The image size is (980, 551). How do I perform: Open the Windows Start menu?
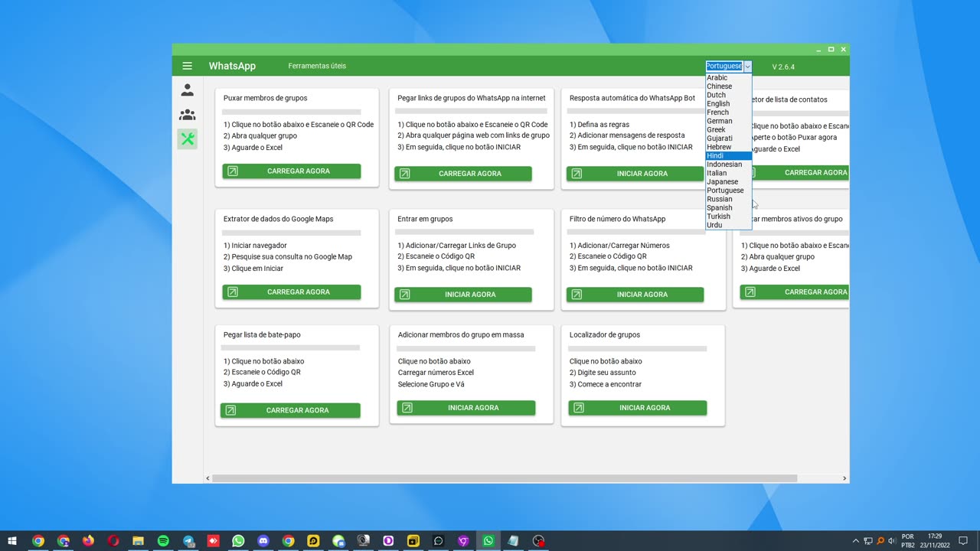pos(12,541)
